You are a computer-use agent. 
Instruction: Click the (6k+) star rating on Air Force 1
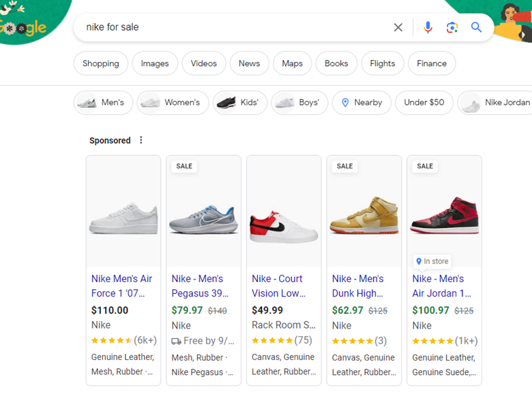[x=124, y=340]
